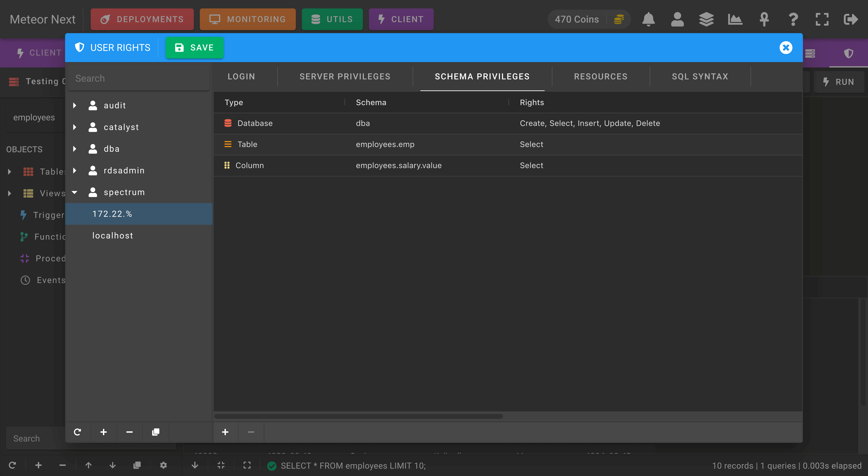Click the collapse icon in bottom status bar
Image resolution: width=868 pixels, height=476 pixels.
coord(221,465)
